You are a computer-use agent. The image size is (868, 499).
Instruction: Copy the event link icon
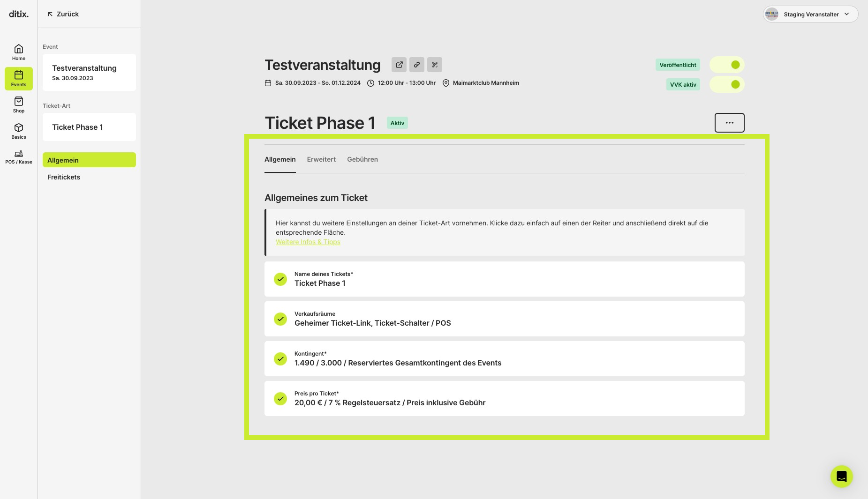tap(417, 65)
